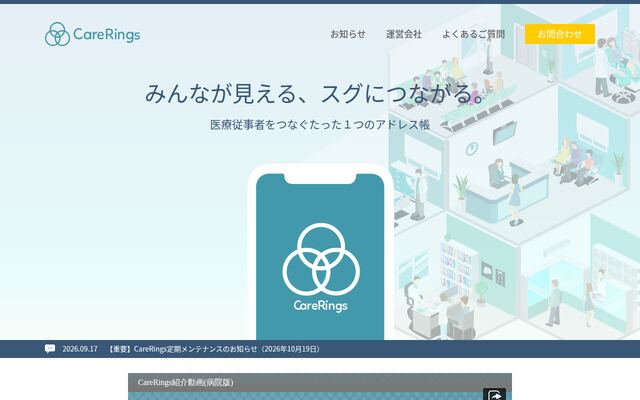Click the CareRings紹介動画(病院版) video title
This screenshot has height=400, width=640.
click(185, 382)
